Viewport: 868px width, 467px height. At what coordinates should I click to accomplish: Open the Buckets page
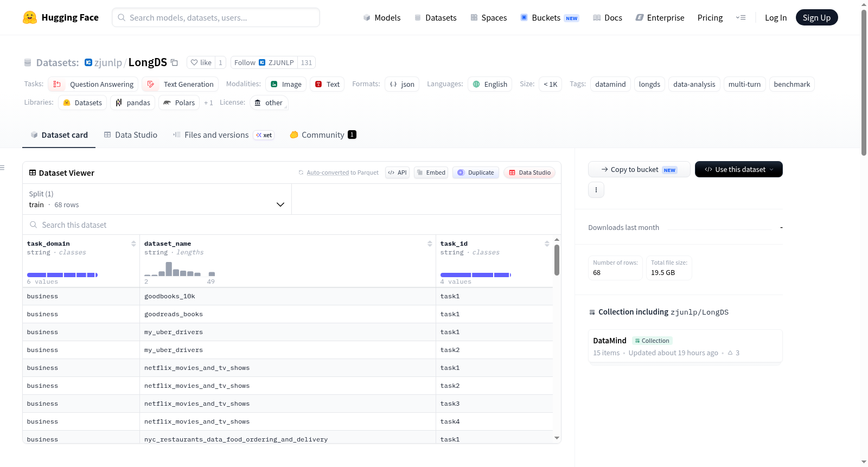coord(550,17)
